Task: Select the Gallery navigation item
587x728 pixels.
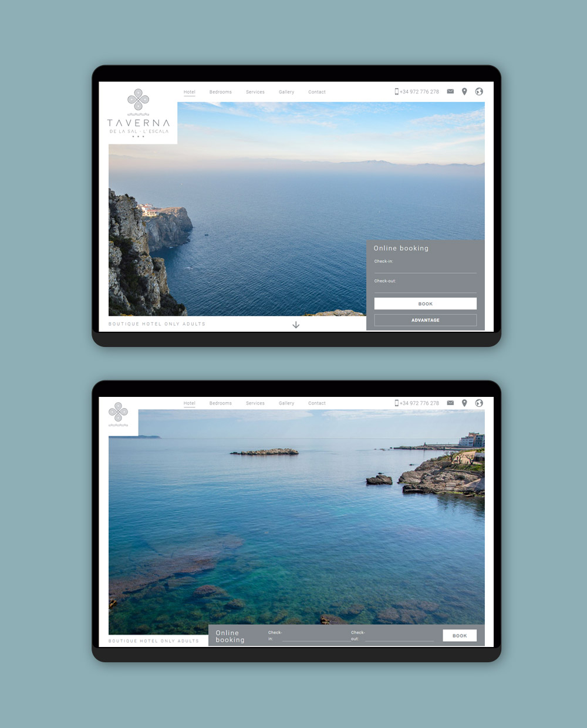Action: pos(286,92)
